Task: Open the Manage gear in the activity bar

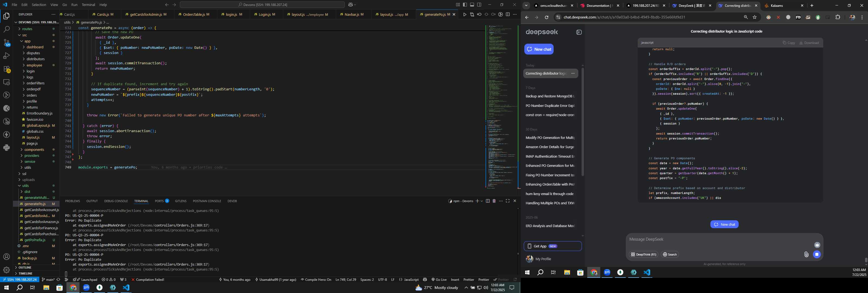Action: [7, 270]
